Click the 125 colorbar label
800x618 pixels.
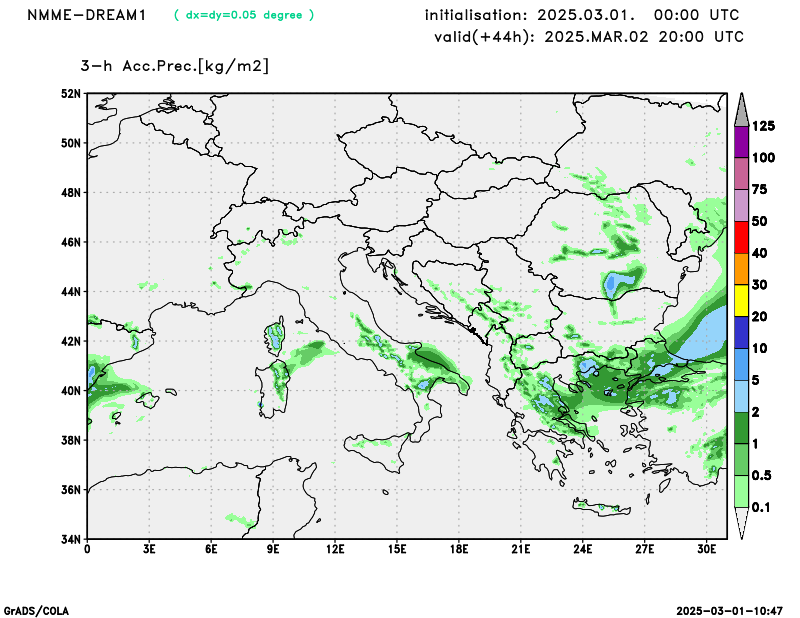pyautogui.click(x=763, y=126)
